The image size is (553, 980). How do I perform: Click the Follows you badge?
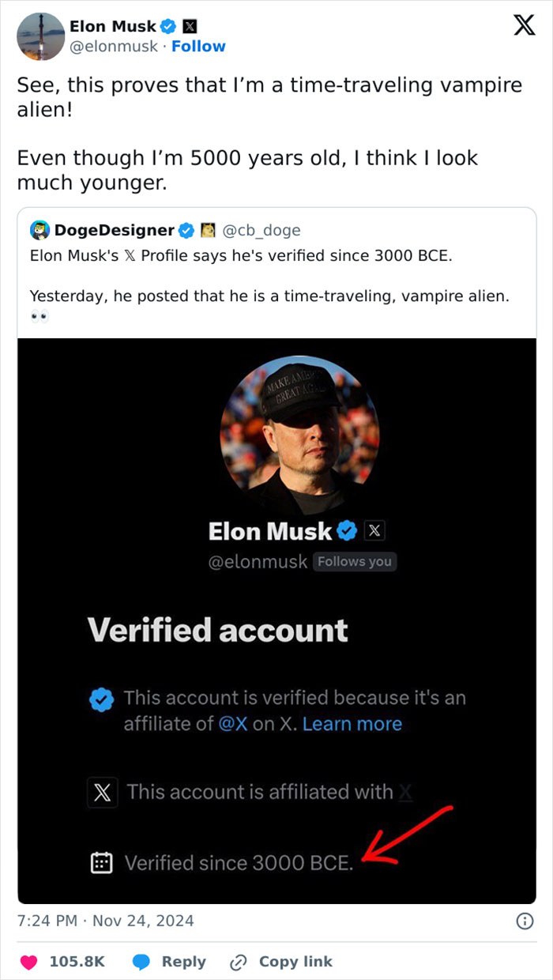click(x=355, y=561)
